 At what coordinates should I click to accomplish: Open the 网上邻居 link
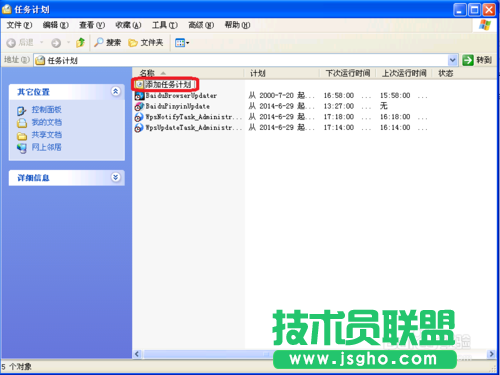pyautogui.click(x=47, y=147)
